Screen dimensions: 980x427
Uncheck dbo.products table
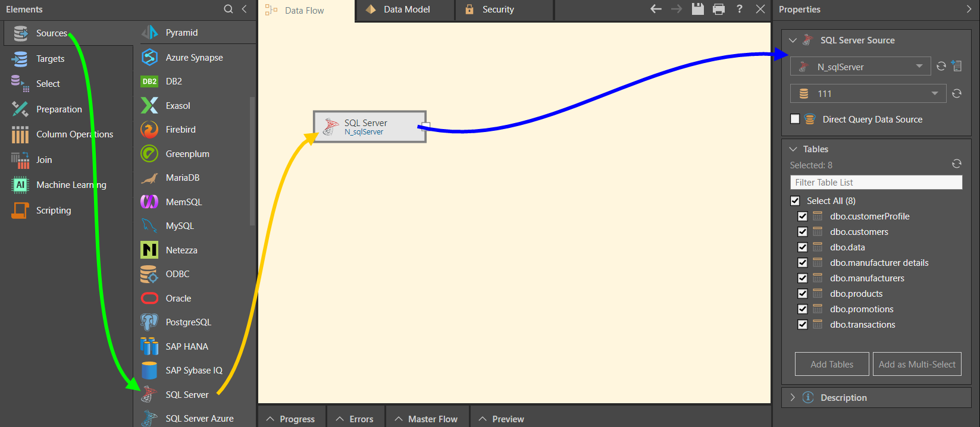click(x=803, y=294)
